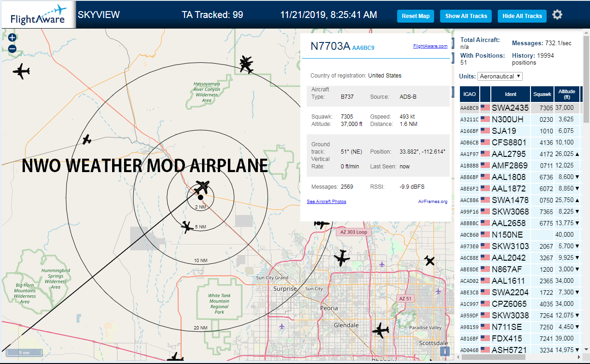Zoom in the map with the plus button

(x=12, y=38)
